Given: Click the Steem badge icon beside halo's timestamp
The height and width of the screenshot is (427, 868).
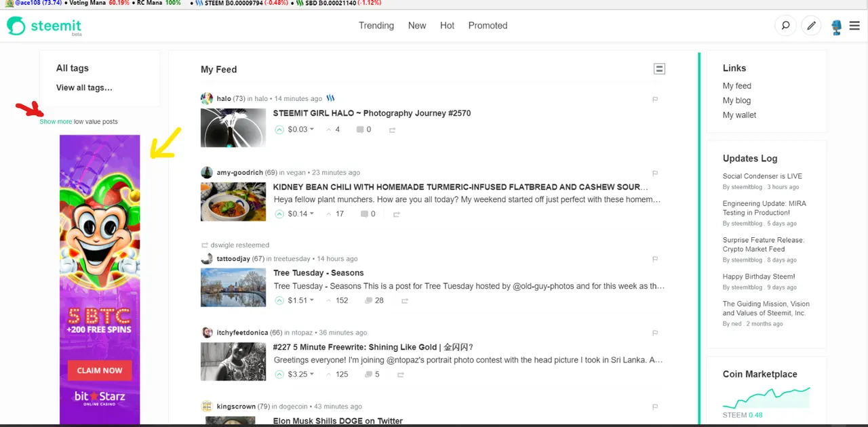Looking at the screenshot, I should [x=330, y=98].
